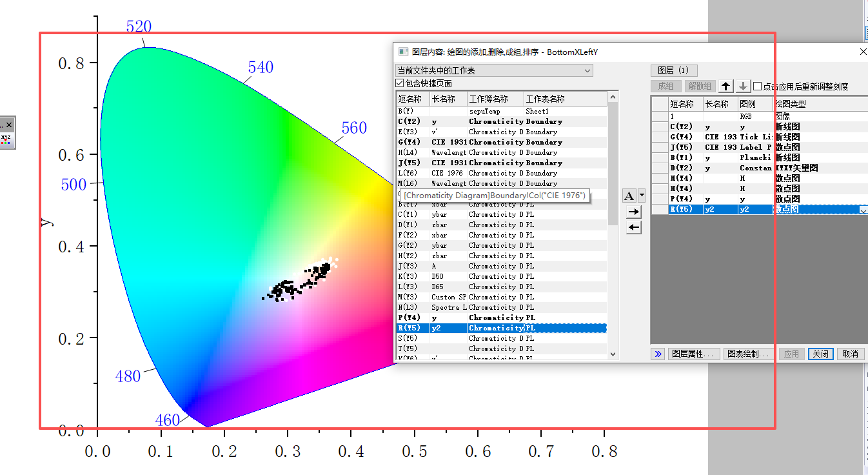
Task: Click the large A legend button in dialog center
Action: coord(628,195)
